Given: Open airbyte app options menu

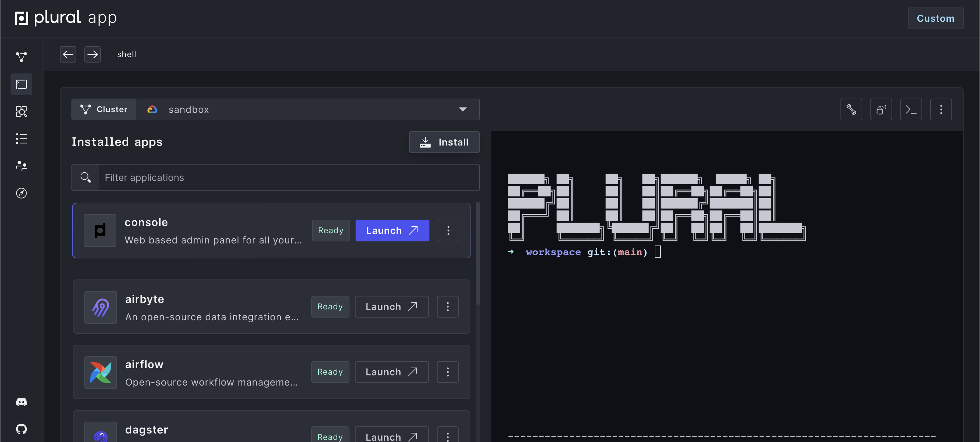Looking at the screenshot, I should pos(447,307).
